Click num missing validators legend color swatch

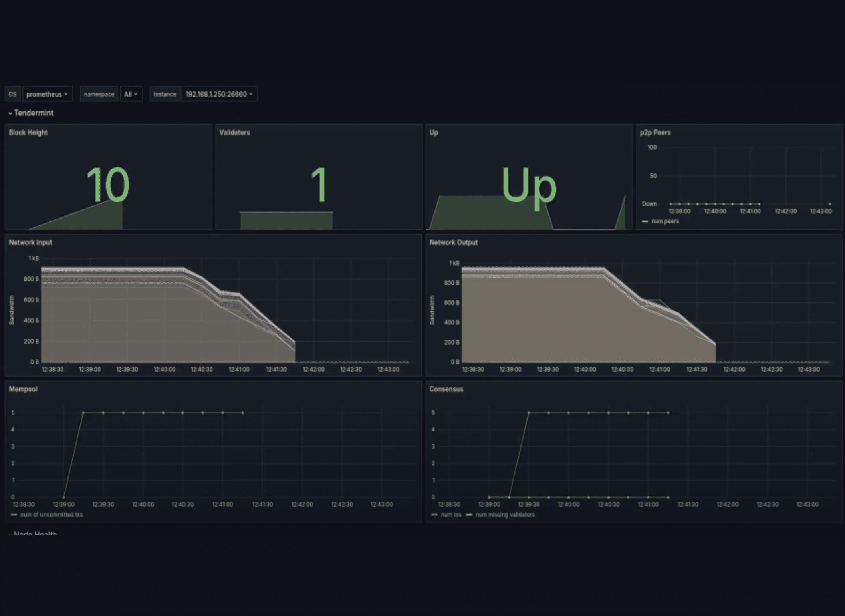pos(469,515)
